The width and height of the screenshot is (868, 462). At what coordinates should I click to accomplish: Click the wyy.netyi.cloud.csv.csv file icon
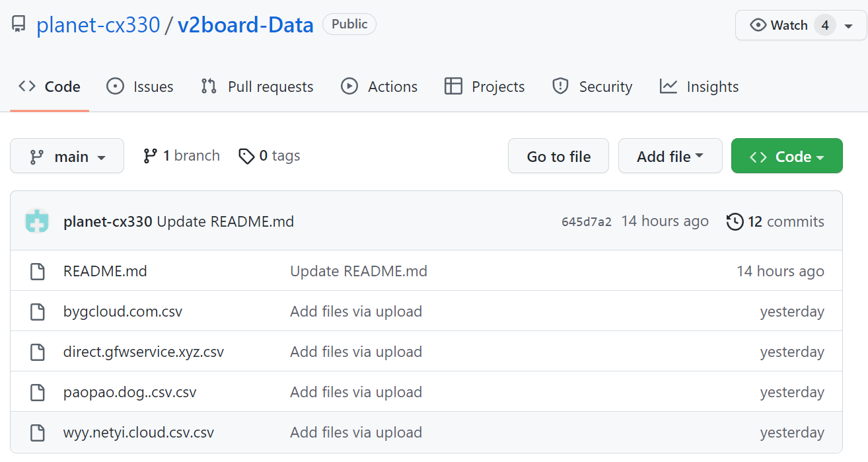point(38,433)
